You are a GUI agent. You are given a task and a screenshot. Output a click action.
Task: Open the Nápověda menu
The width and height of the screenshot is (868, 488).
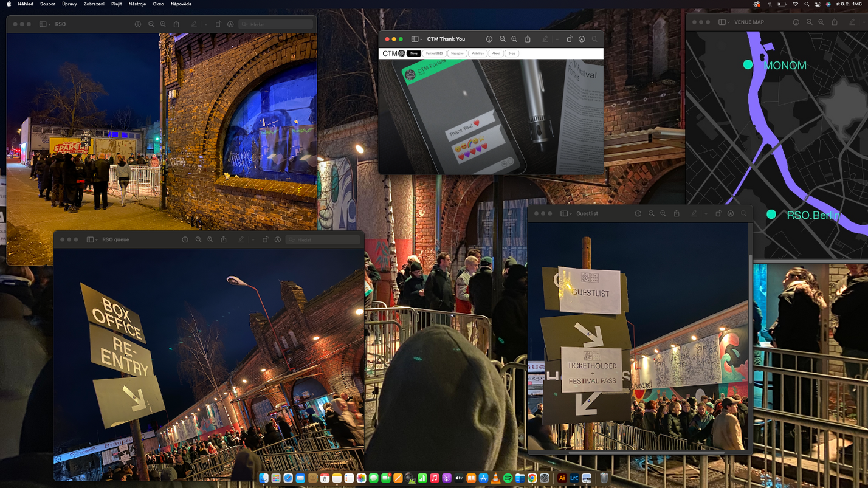(181, 4)
